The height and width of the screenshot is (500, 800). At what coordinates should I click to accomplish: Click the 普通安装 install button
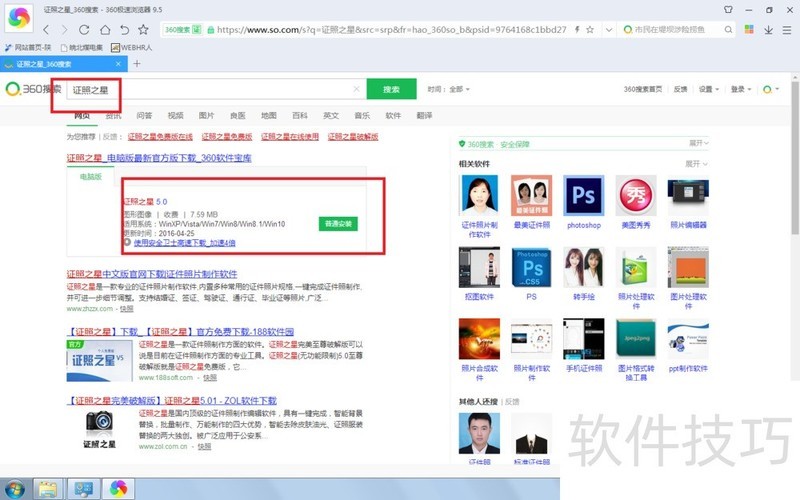point(337,224)
